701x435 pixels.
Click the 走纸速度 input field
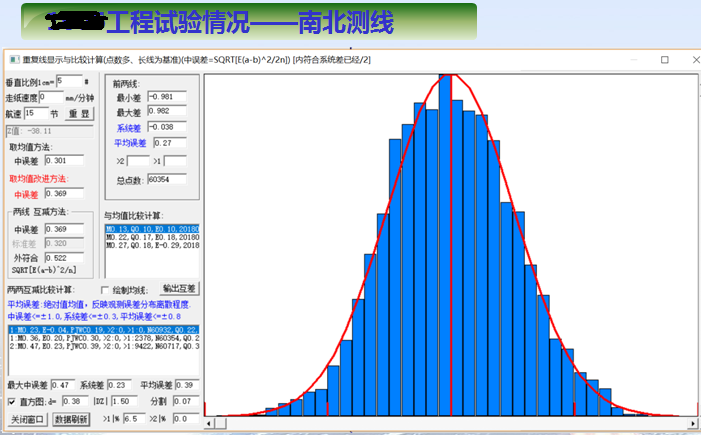(x=51, y=97)
